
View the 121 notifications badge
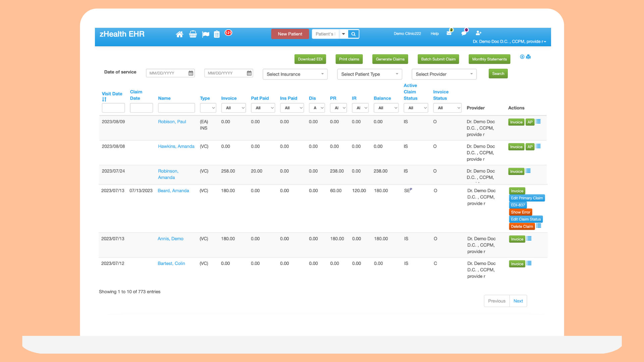[x=228, y=33]
